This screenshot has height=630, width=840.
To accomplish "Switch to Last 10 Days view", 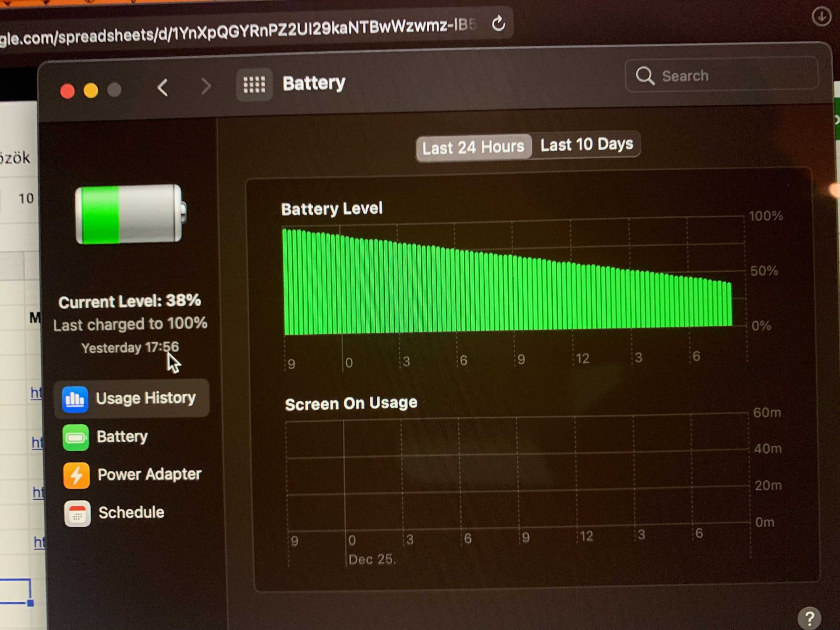I will (x=586, y=145).
